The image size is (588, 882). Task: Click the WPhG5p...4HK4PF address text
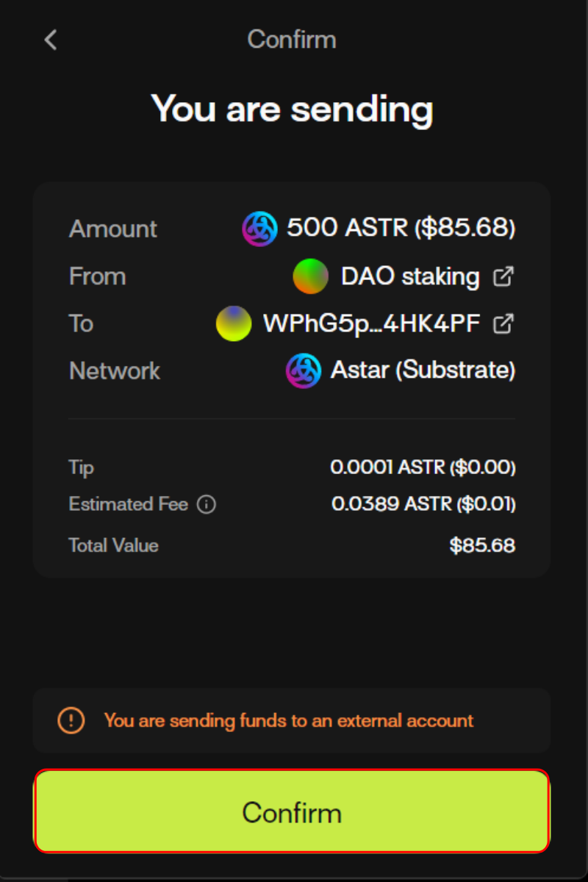pos(371,323)
